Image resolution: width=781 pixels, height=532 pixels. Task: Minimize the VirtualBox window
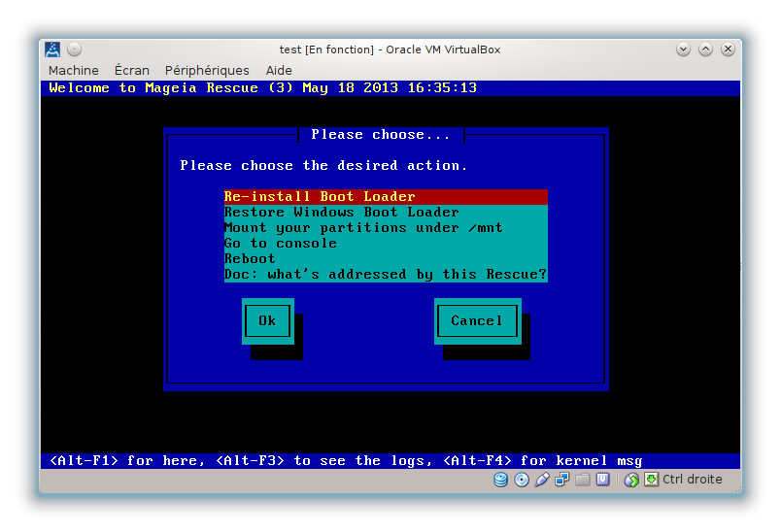pyautogui.click(x=684, y=50)
